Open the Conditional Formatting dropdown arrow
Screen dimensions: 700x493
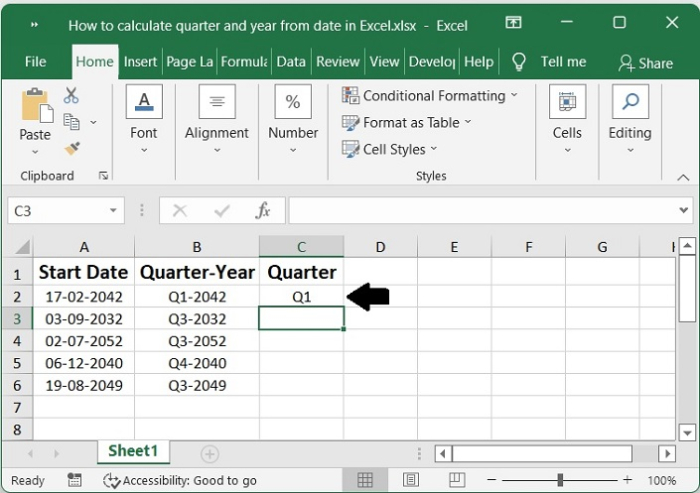514,95
